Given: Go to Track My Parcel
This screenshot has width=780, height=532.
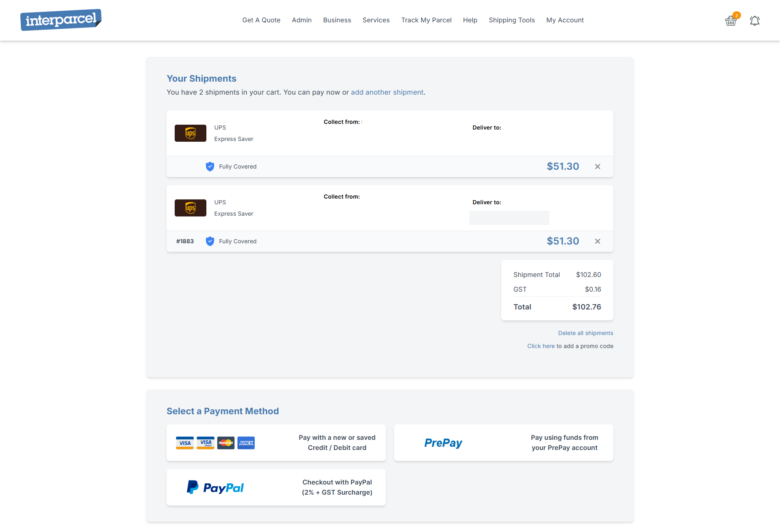Looking at the screenshot, I should [x=426, y=20].
